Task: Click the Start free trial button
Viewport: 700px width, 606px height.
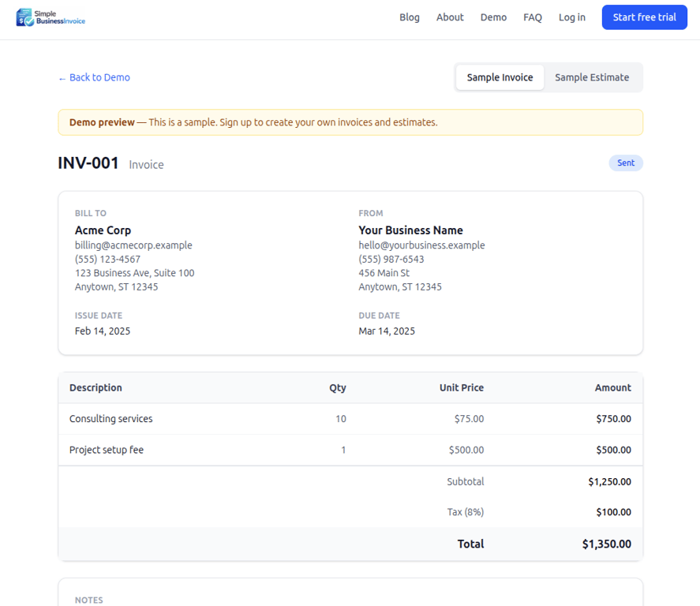Action: (644, 17)
